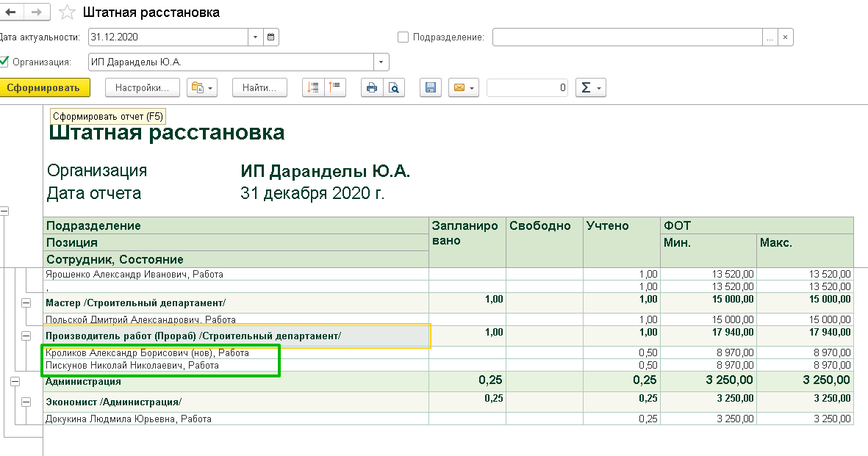Open the Организация dropdown list
This screenshot has width=868, height=456.
pyautogui.click(x=381, y=62)
